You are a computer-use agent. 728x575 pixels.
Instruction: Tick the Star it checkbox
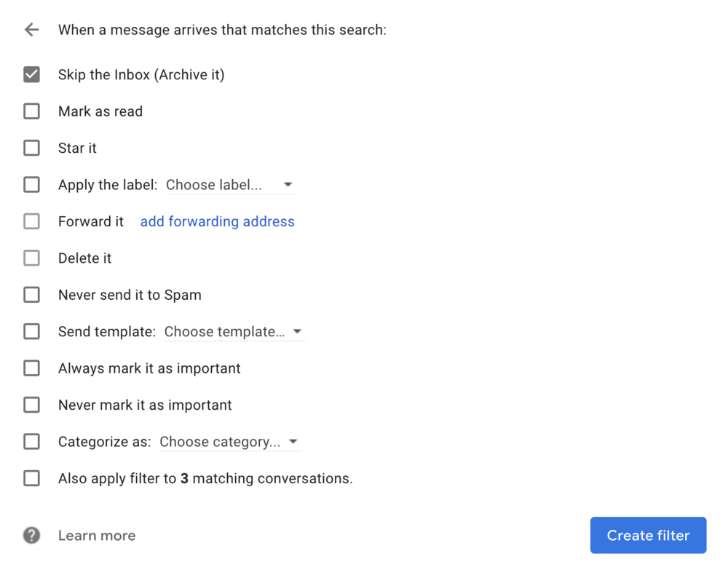(x=31, y=148)
